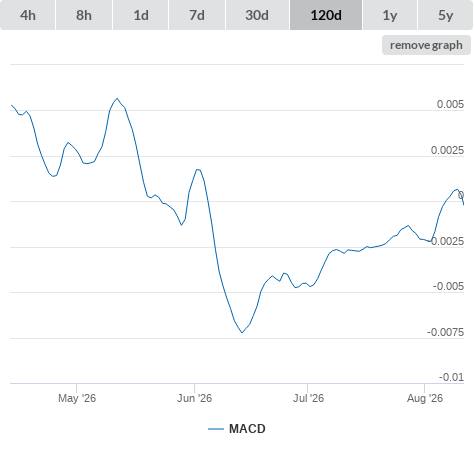This screenshot has height=455, width=474.
Task: Click the Jul '26 axis label
Action: 308,398
